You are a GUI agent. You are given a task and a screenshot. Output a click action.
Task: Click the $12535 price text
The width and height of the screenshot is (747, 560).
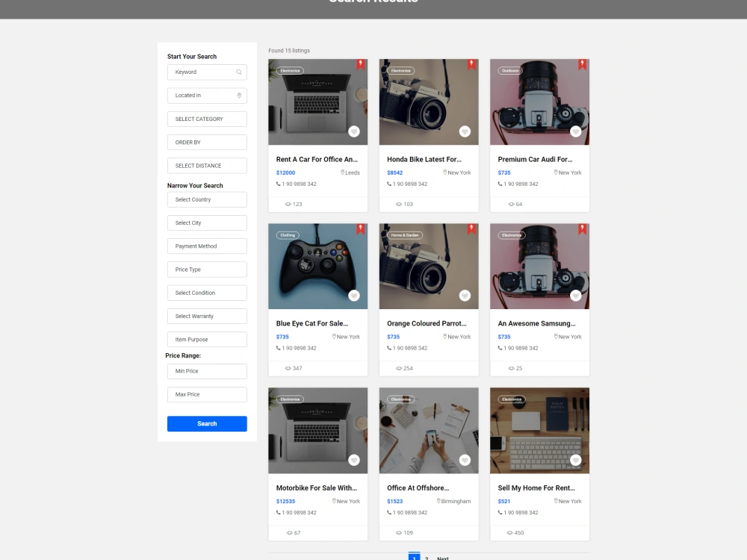tap(285, 502)
